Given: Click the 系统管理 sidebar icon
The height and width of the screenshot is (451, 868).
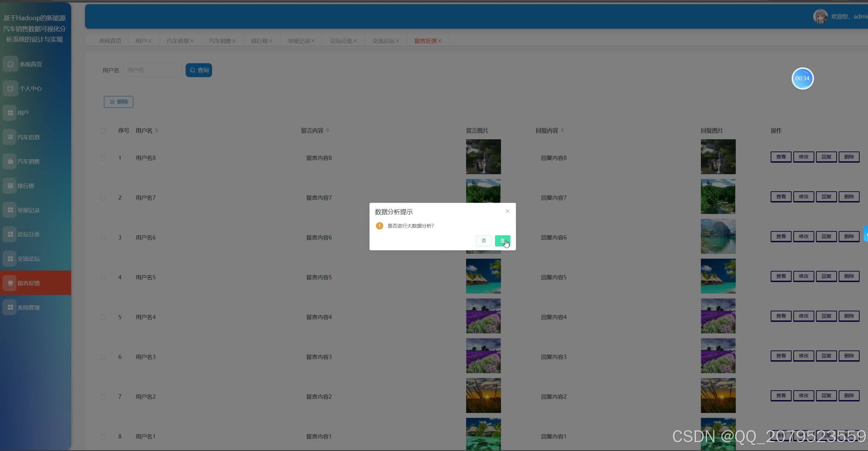Looking at the screenshot, I should click(10, 307).
